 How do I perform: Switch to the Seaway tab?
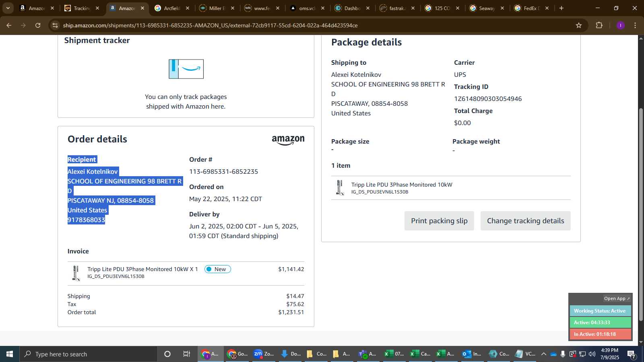point(487,8)
